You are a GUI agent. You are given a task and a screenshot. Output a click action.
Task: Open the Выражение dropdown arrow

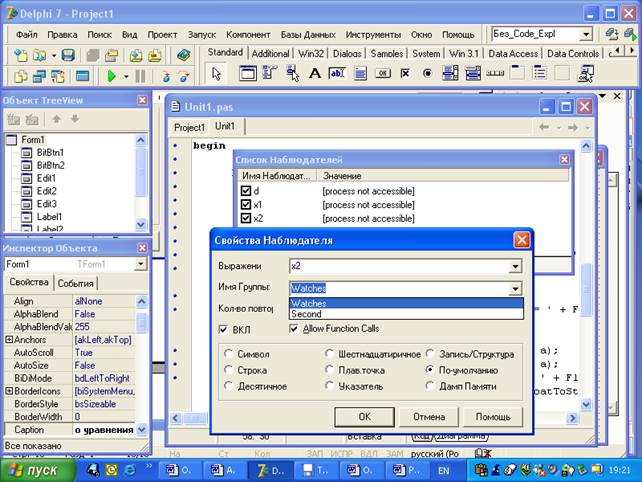click(x=515, y=267)
